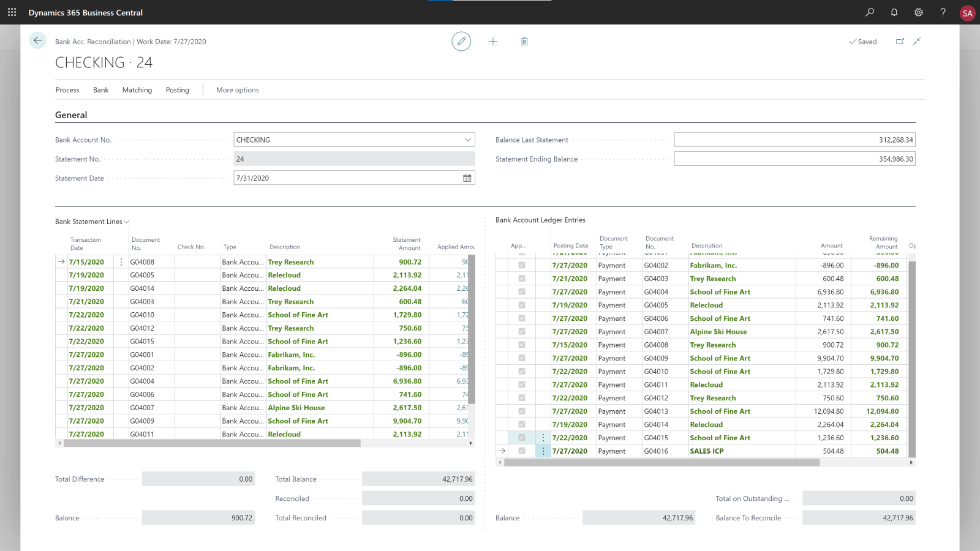Open the notifications bell
This screenshot has width=980, height=551.
tap(894, 12)
